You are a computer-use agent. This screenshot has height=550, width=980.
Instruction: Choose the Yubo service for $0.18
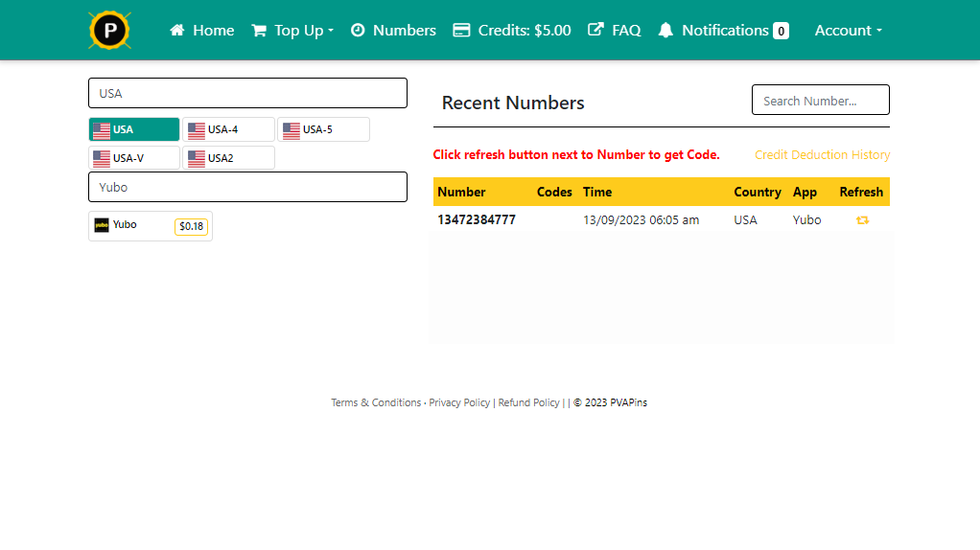pyautogui.click(x=150, y=226)
